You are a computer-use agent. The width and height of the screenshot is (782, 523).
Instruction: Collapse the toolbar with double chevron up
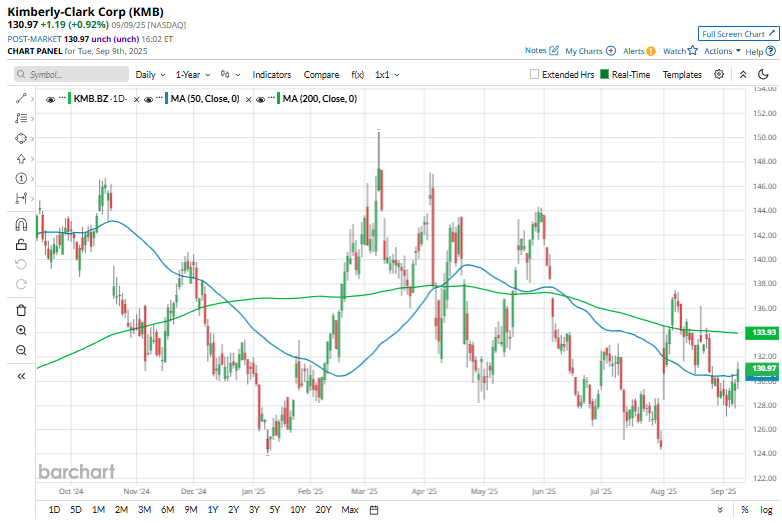pyautogui.click(x=743, y=74)
